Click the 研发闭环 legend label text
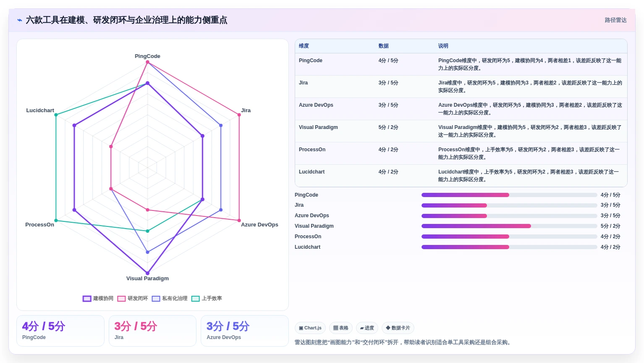644x363 pixels. click(138, 298)
